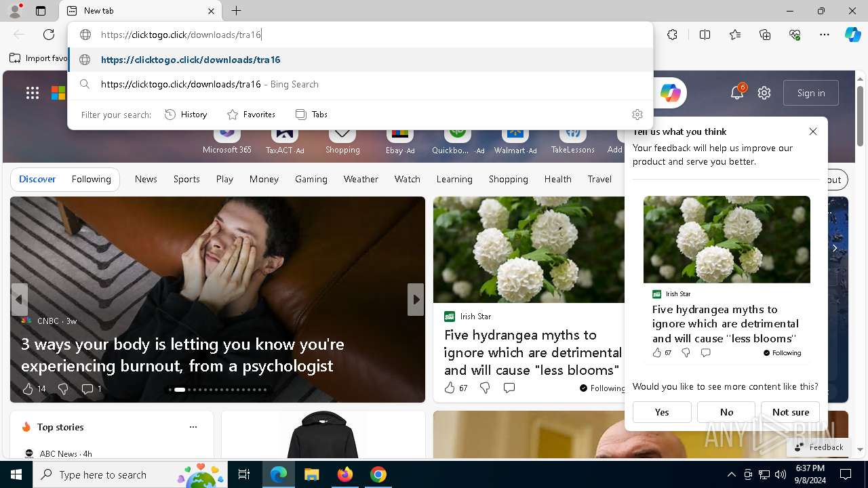
Task: Open the notifications bell icon
Action: [x=737, y=93]
